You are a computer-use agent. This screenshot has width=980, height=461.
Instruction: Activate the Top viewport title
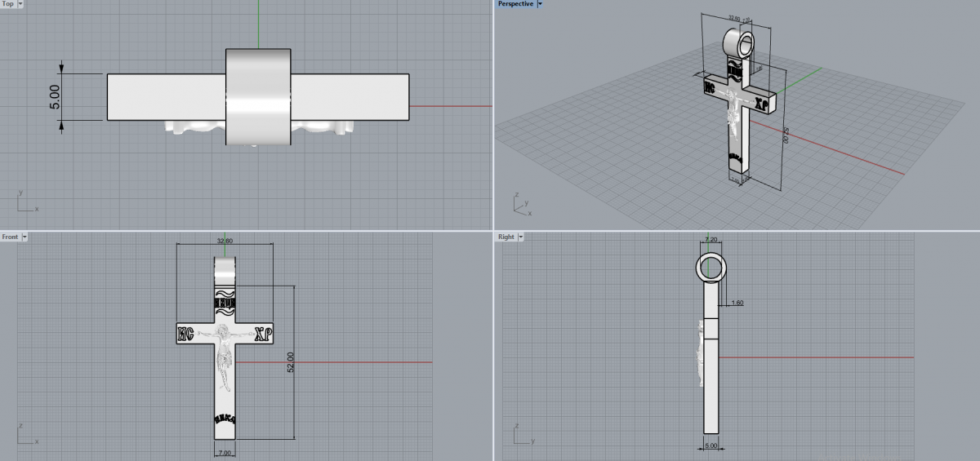(x=7, y=4)
